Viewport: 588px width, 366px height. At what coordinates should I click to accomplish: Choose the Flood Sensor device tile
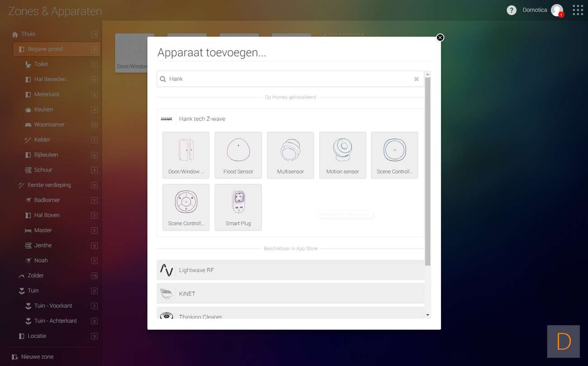(238, 155)
